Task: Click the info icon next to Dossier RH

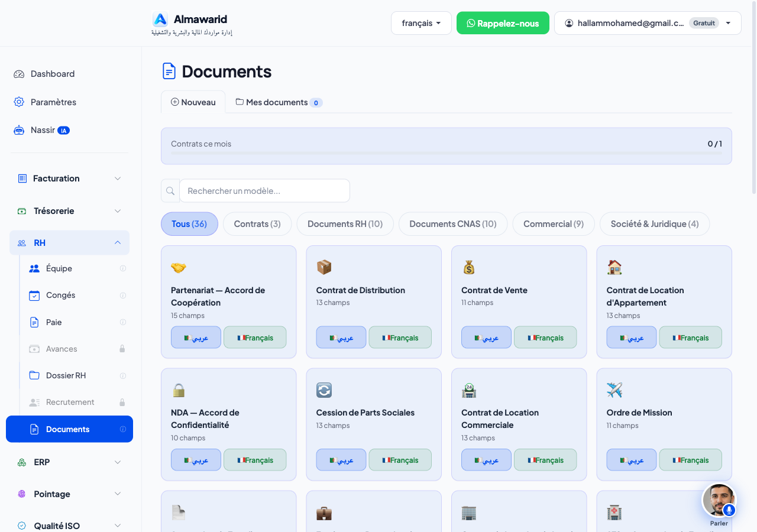Action: [x=123, y=375]
